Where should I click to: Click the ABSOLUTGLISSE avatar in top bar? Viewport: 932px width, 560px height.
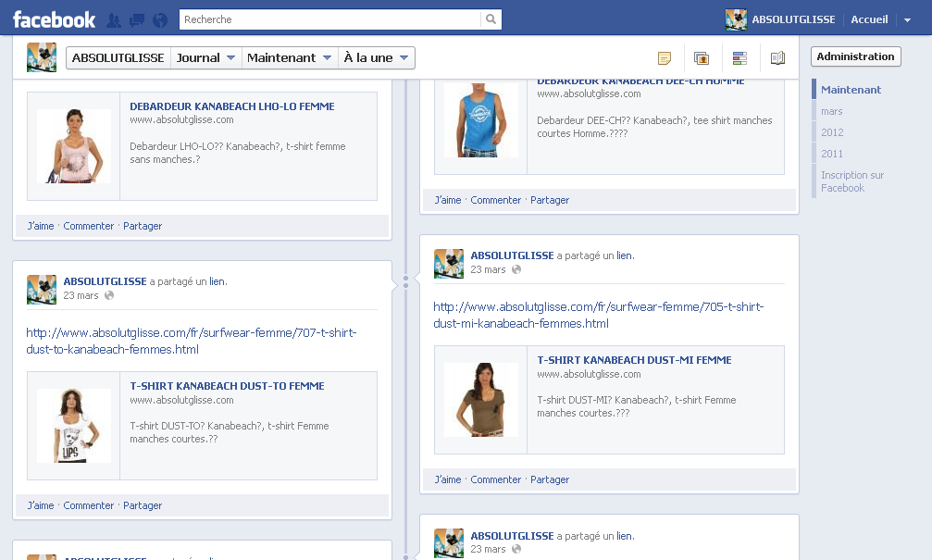[736, 19]
